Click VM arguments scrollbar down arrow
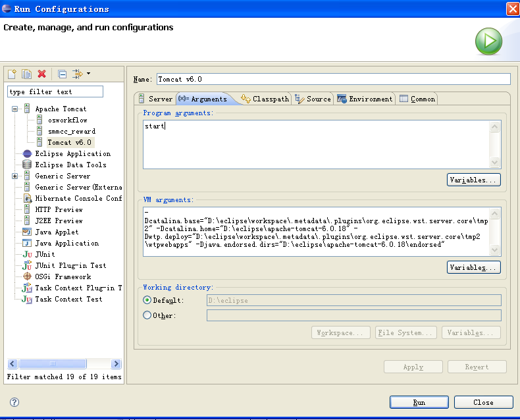The width and height of the screenshot is (520, 420). point(494,249)
